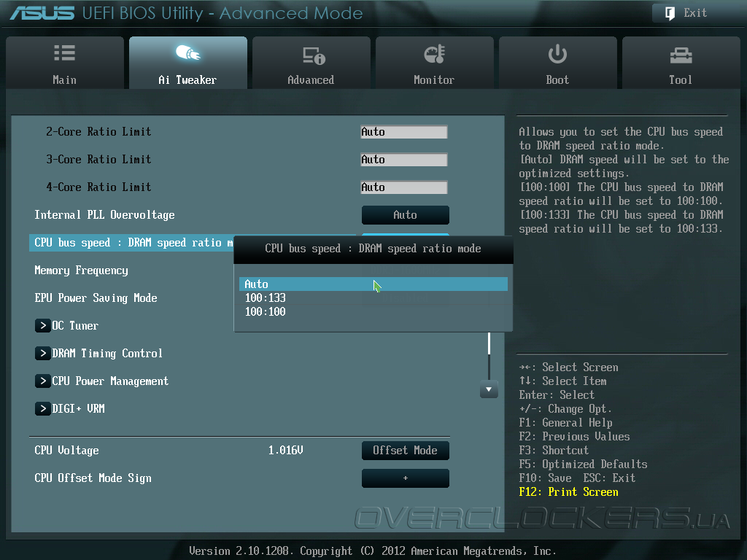Click the F10: Save ESC: Exit hint
747x560 pixels.
(x=577, y=478)
